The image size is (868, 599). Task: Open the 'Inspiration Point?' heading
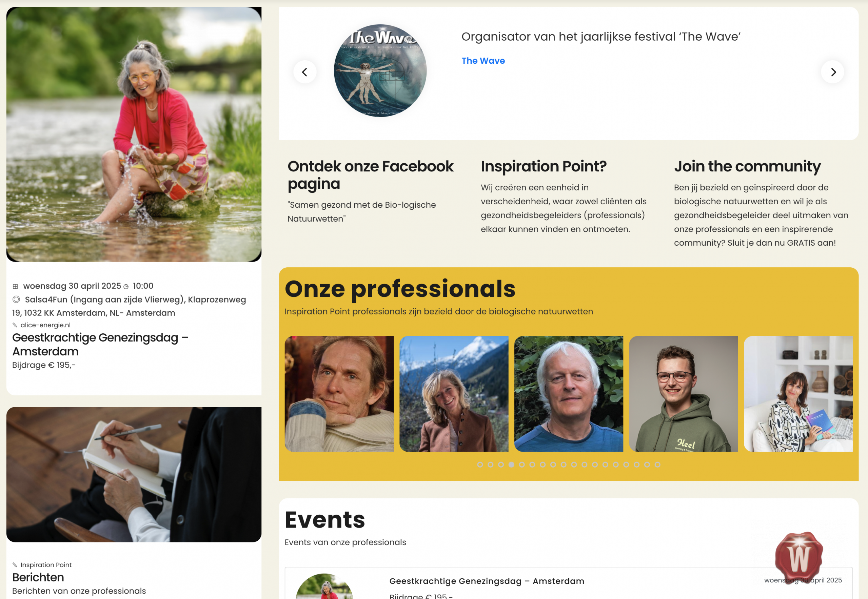coord(544,166)
